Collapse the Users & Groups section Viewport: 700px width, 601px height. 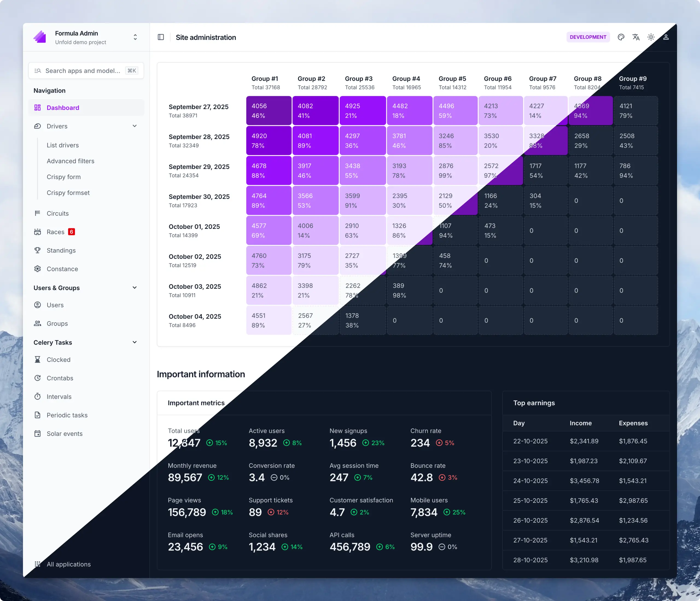tap(135, 288)
